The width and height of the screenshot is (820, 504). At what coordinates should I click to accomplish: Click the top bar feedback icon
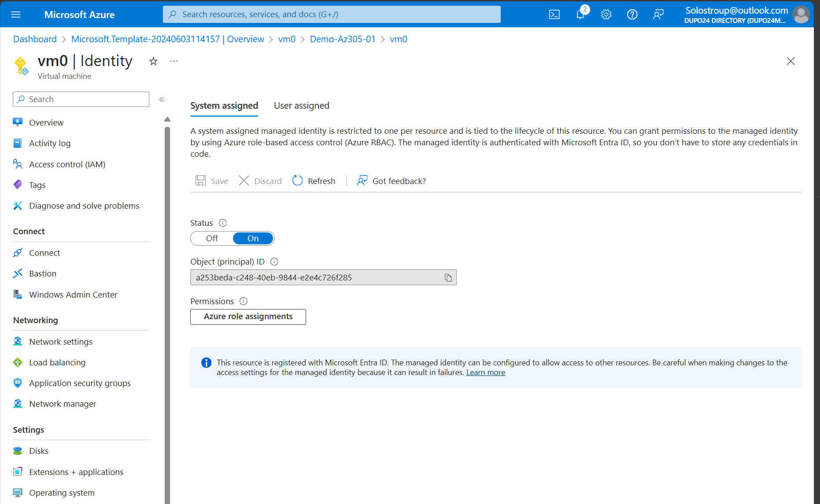[658, 15]
